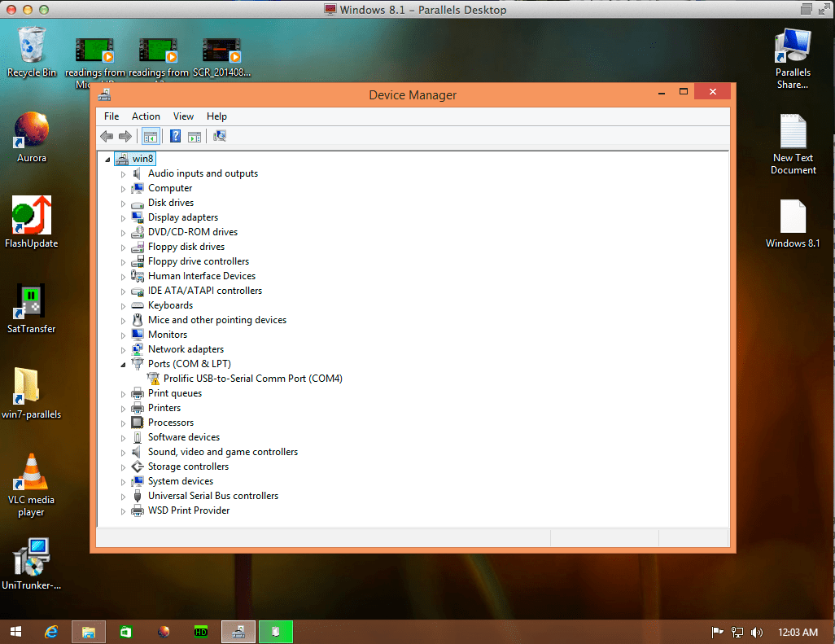This screenshot has width=835, height=644.
Task: Collapse the Ports (COM & LPT) node
Action: 123,365
